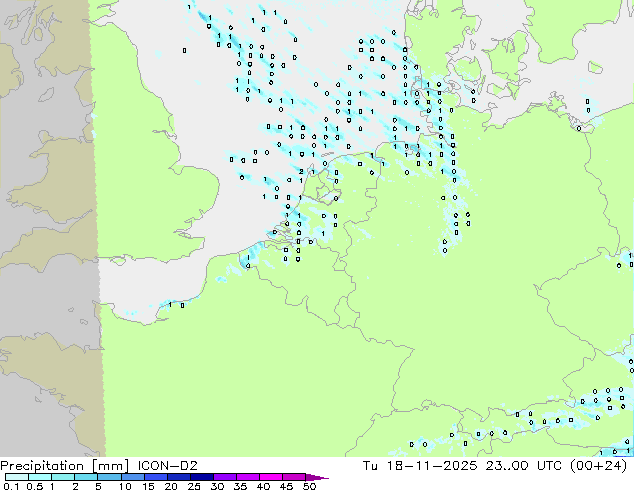
Task: Click the "0.5" legend value
Action: click(x=35, y=486)
